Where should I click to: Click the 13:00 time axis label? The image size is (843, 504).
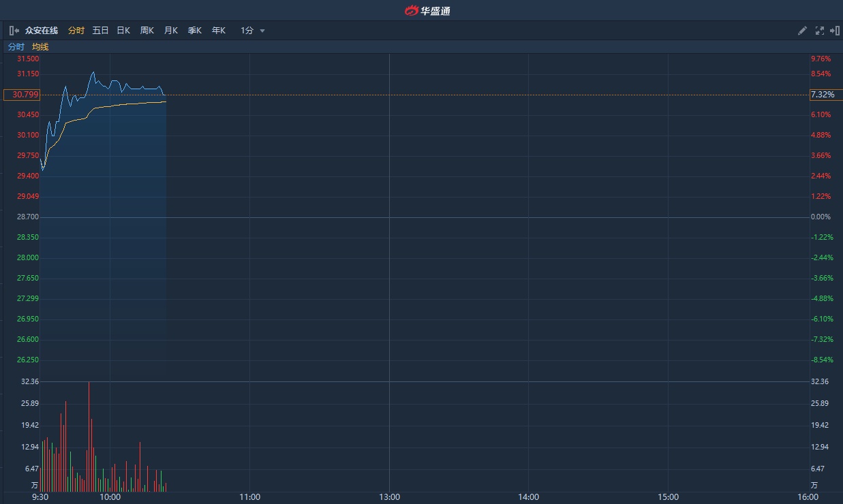[389, 497]
